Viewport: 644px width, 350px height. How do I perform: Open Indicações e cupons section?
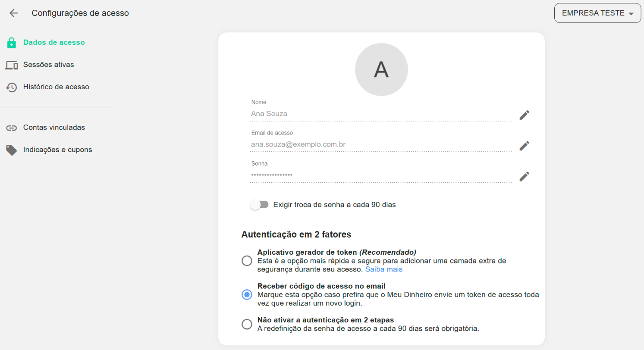[57, 150]
